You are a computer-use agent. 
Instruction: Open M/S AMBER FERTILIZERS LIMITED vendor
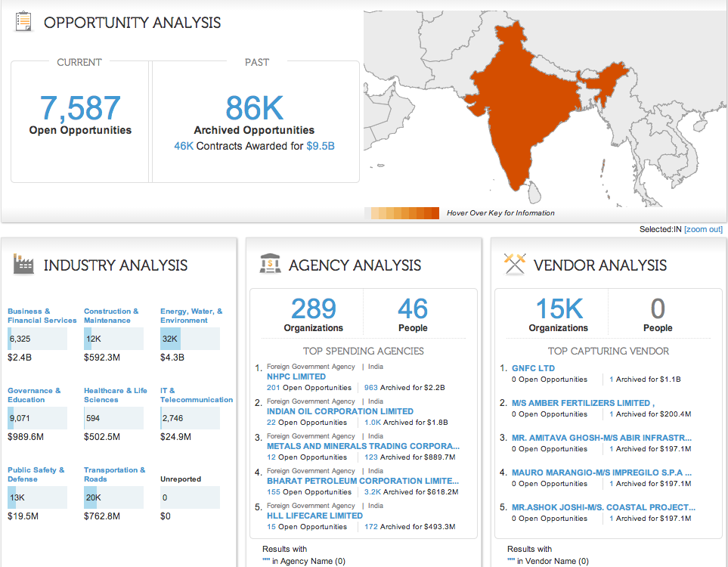coord(583,403)
